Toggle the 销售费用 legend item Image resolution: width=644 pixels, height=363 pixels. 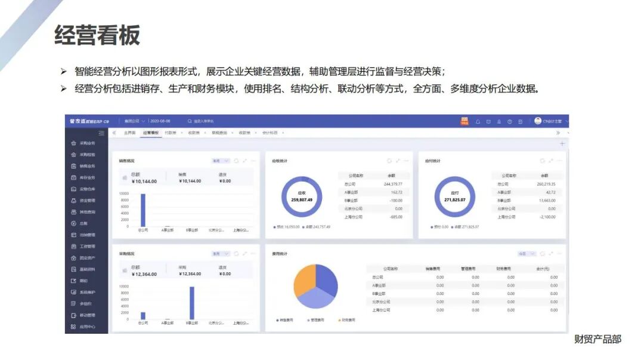[285, 320]
